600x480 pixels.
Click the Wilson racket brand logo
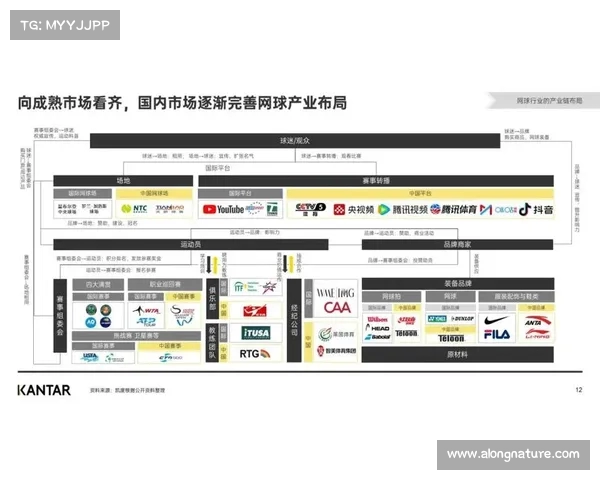(377, 319)
